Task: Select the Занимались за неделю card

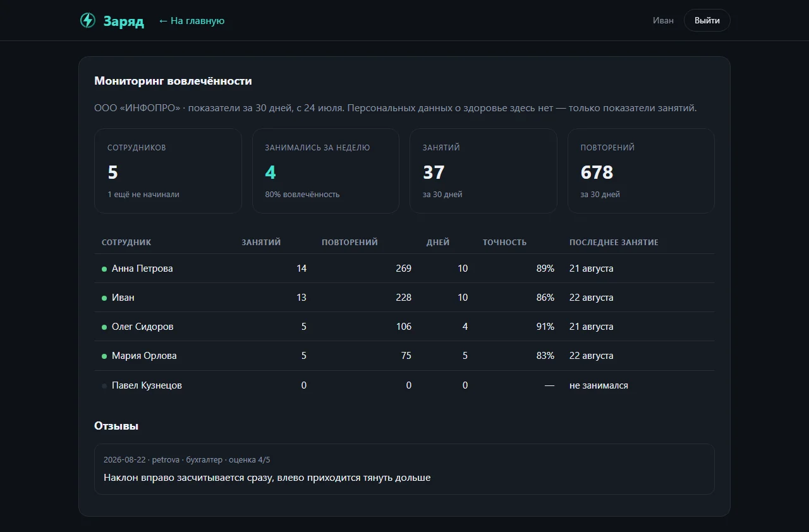Action: (325, 171)
